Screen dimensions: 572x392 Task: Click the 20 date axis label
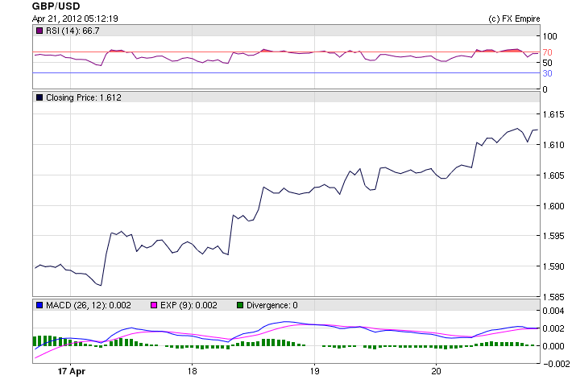[x=436, y=371]
